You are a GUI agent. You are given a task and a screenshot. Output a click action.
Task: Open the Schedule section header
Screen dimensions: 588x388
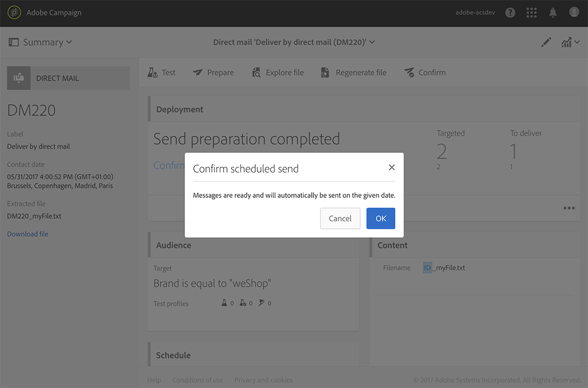[x=254, y=355]
